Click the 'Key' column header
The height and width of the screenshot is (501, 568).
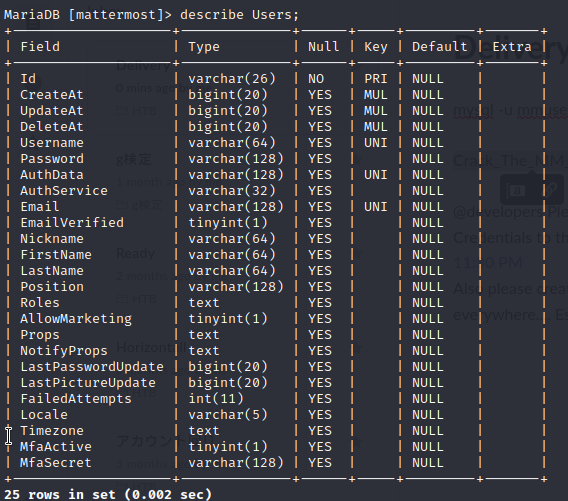pos(376,47)
